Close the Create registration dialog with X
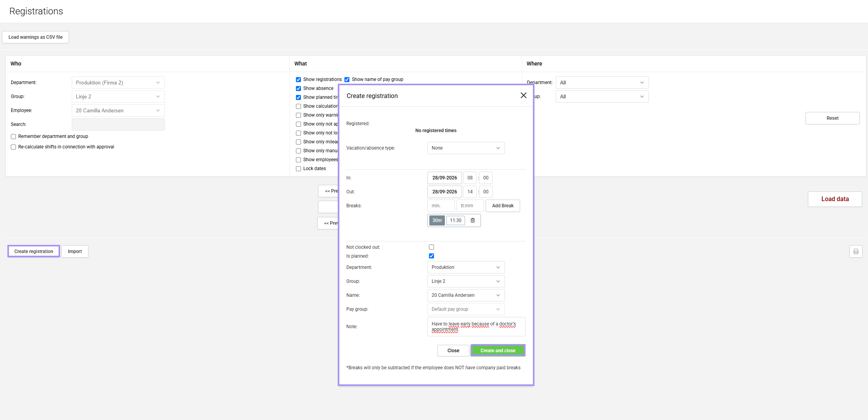This screenshot has height=420, width=868. 523,95
